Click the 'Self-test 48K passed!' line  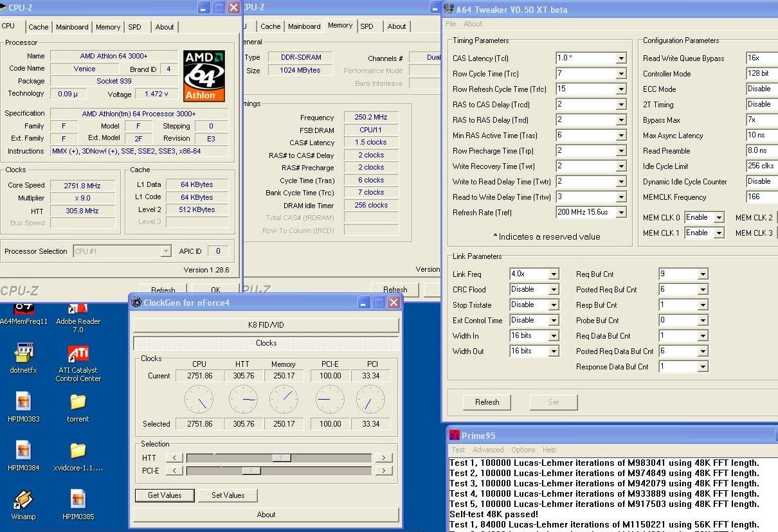(494, 514)
